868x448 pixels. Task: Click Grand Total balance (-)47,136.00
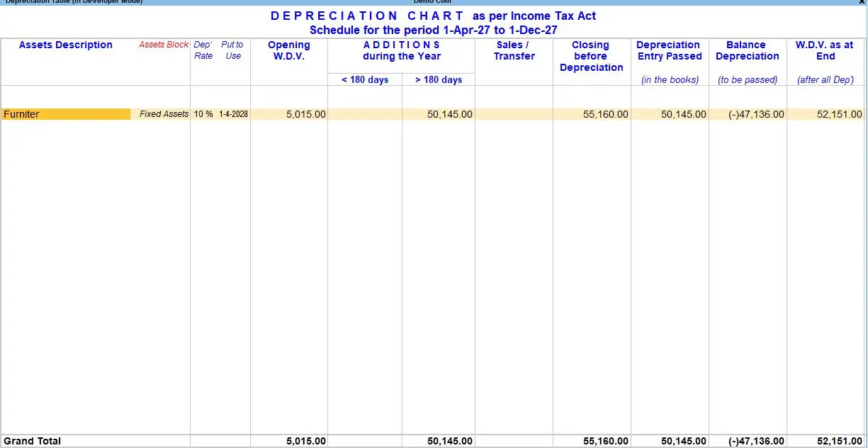756,441
